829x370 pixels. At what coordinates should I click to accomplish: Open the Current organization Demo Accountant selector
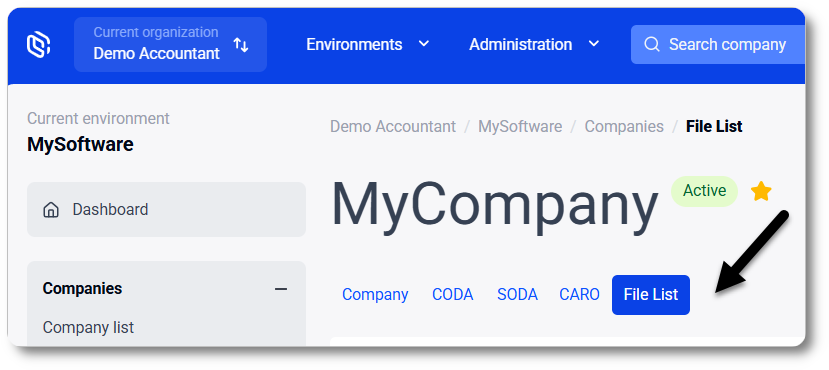tap(170, 44)
